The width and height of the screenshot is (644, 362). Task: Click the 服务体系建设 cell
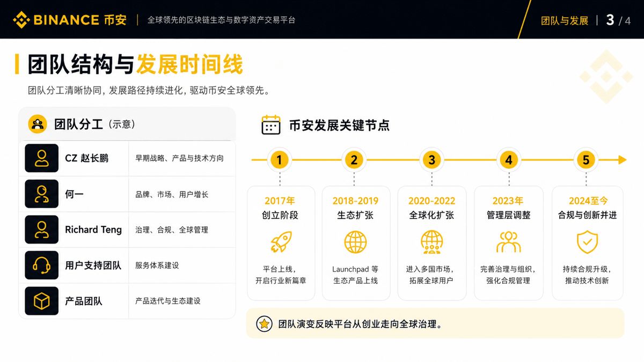pyautogui.click(x=157, y=265)
